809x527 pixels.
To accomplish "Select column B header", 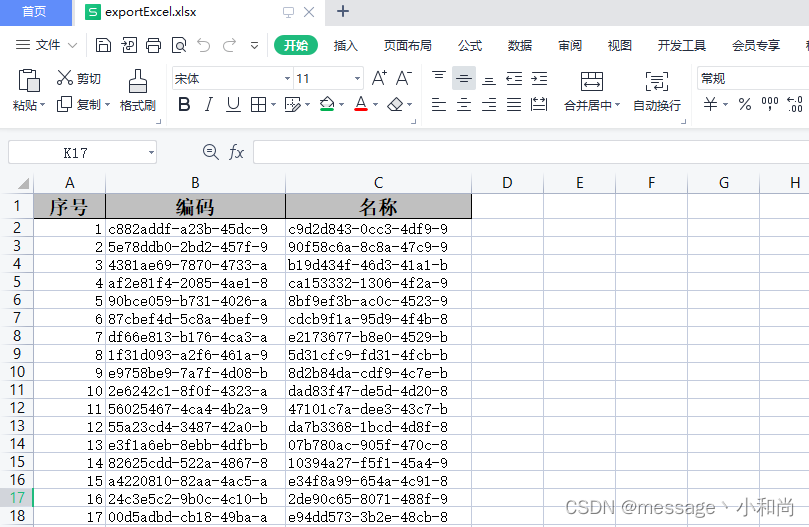I will point(195,183).
